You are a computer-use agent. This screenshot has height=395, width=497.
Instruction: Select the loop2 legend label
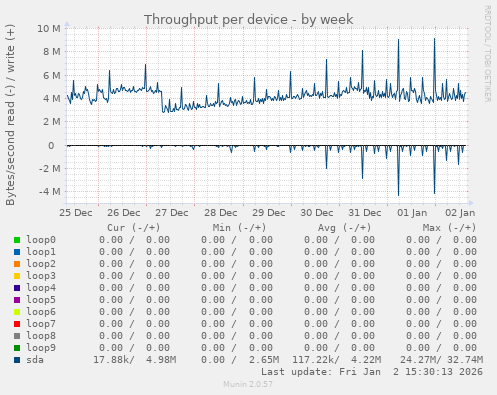[x=41, y=264]
